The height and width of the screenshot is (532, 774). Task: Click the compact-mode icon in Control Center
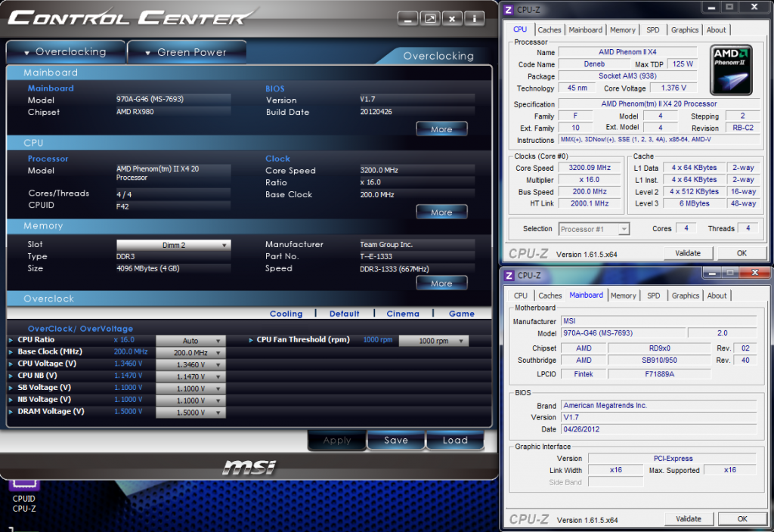(x=429, y=18)
